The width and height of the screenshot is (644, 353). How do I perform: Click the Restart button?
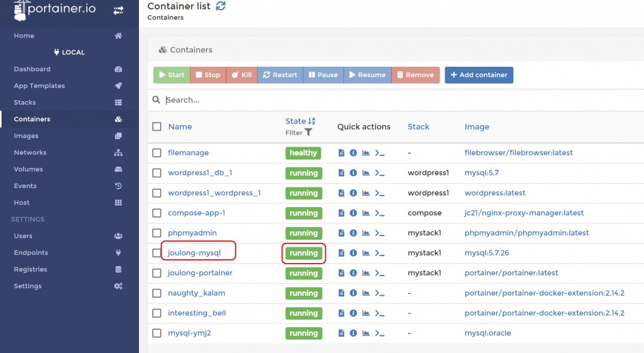280,75
